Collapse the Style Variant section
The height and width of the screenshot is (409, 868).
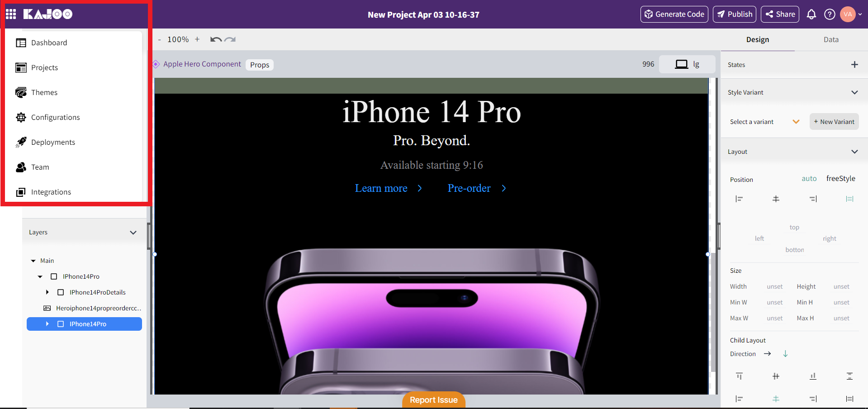click(854, 92)
